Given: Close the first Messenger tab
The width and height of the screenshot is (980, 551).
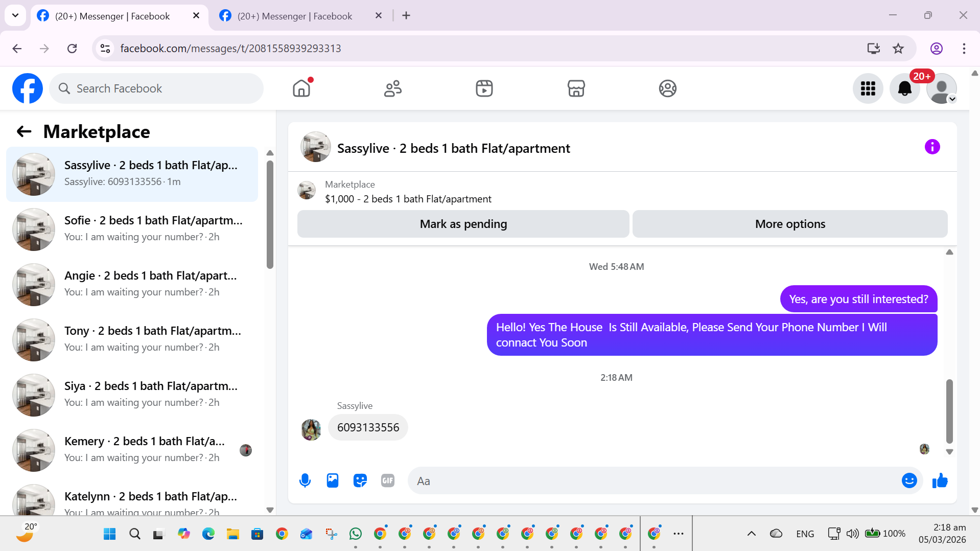Looking at the screenshot, I should click(x=196, y=16).
